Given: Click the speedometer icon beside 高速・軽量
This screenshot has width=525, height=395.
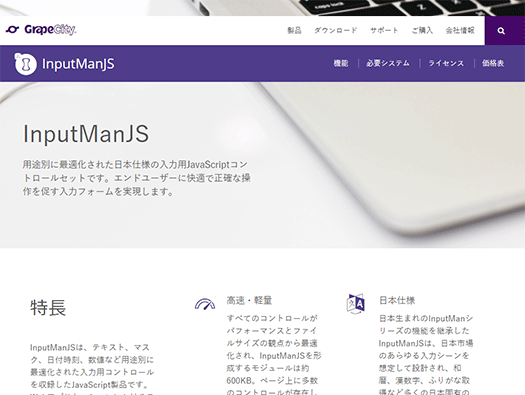Looking at the screenshot, I should point(205,304).
